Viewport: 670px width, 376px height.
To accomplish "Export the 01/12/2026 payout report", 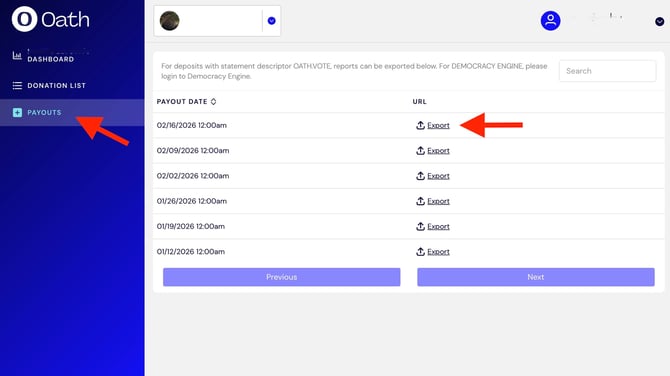I will click(x=438, y=251).
